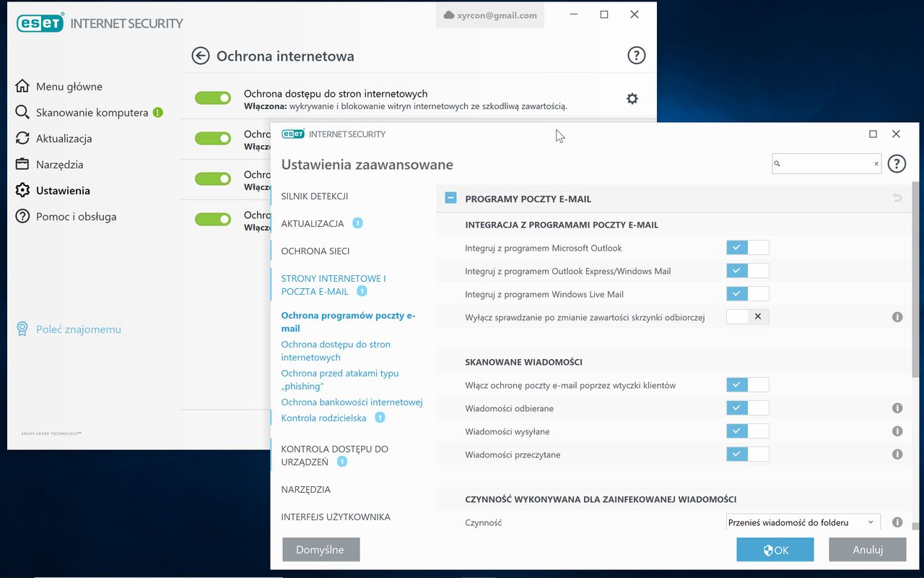
Task: Click the advanced settings vertical scrollbar
Action: point(915,278)
